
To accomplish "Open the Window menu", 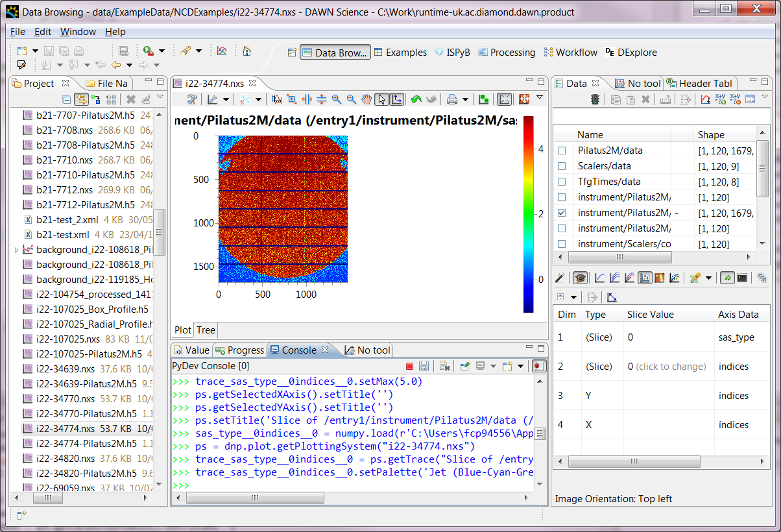I will click(x=78, y=32).
